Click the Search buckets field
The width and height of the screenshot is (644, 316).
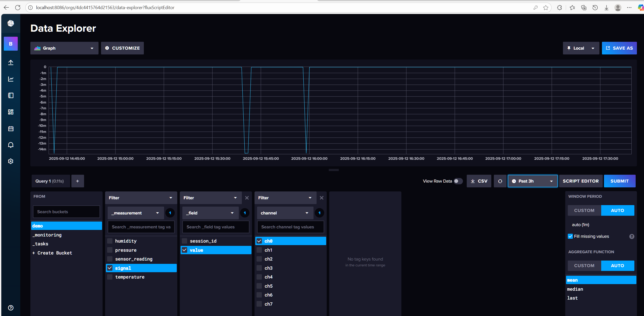click(66, 212)
